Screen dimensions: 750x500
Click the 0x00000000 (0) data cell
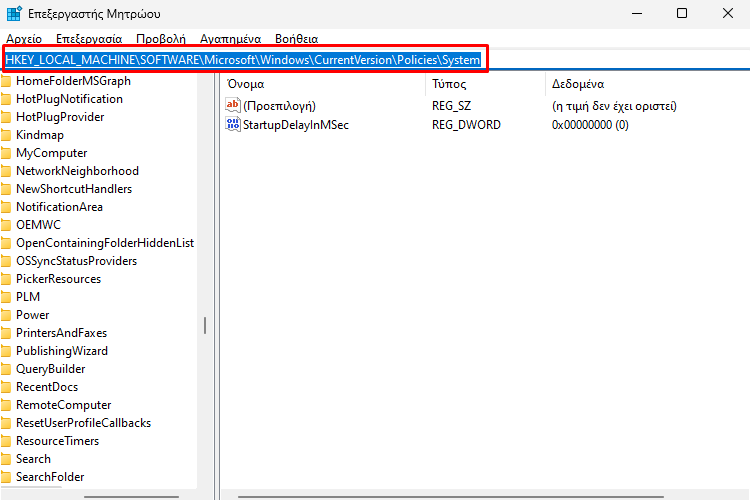click(590, 125)
